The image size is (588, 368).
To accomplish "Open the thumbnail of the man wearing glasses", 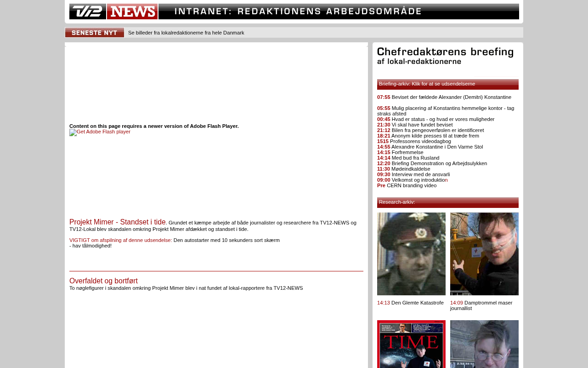I will tap(484, 344).
